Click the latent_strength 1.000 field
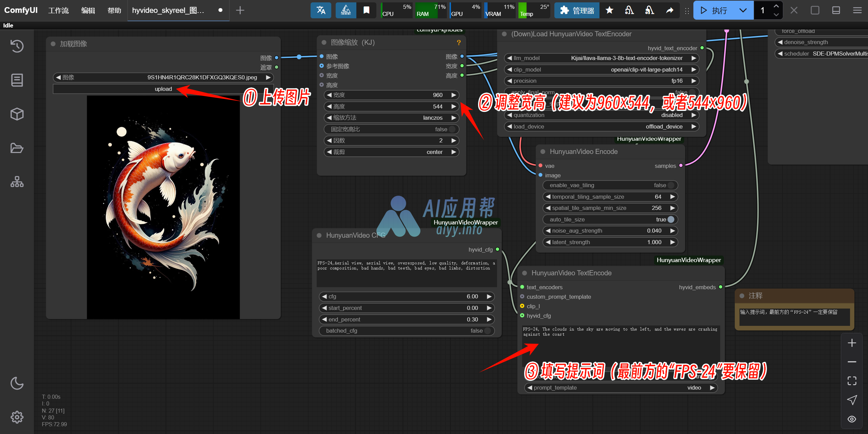 click(610, 242)
